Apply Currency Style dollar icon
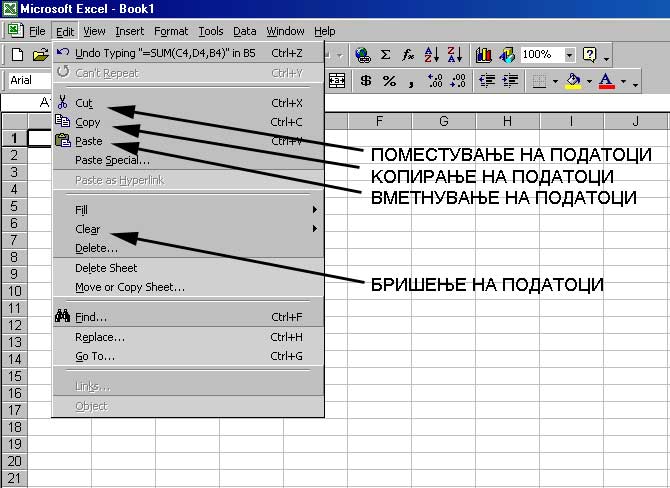Viewport: 670px width, 488px height. (x=366, y=80)
